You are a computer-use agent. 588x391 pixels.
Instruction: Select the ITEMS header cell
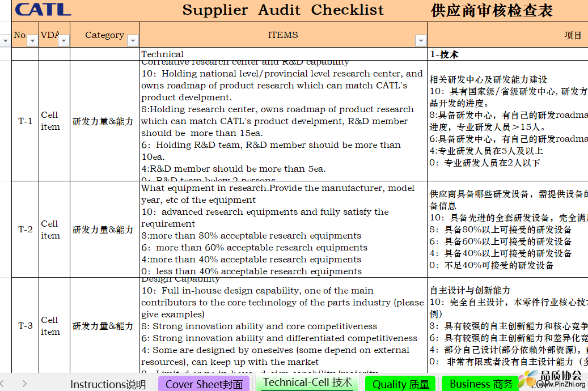coord(283,35)
